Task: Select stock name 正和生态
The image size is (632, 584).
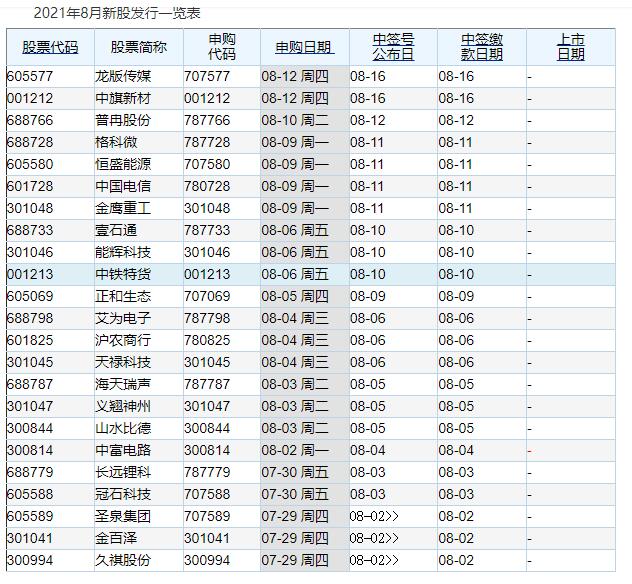Action: (123, 296)
